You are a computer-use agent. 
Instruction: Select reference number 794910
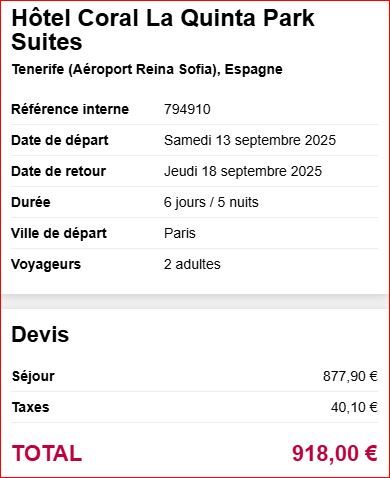click(x=187, y=109)
